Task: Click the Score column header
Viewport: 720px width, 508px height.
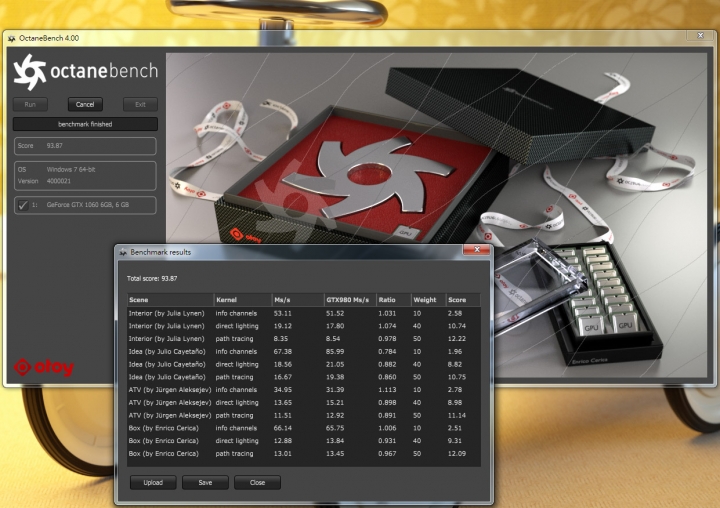Action: pos(463,299)
